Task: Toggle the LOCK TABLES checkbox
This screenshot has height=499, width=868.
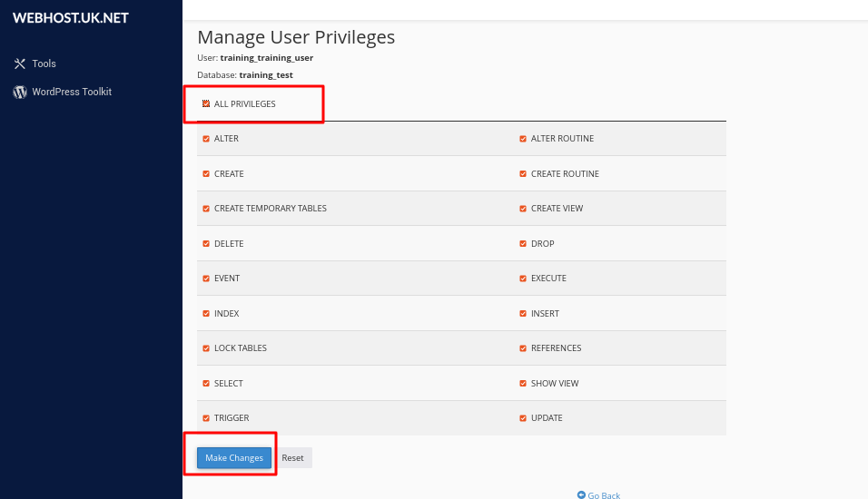Action: (x=206, y=348)
